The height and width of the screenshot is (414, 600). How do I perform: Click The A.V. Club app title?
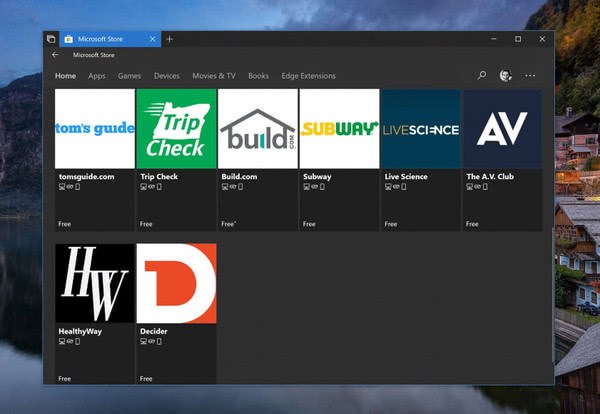pyautogui.click(x=490, y=176)
